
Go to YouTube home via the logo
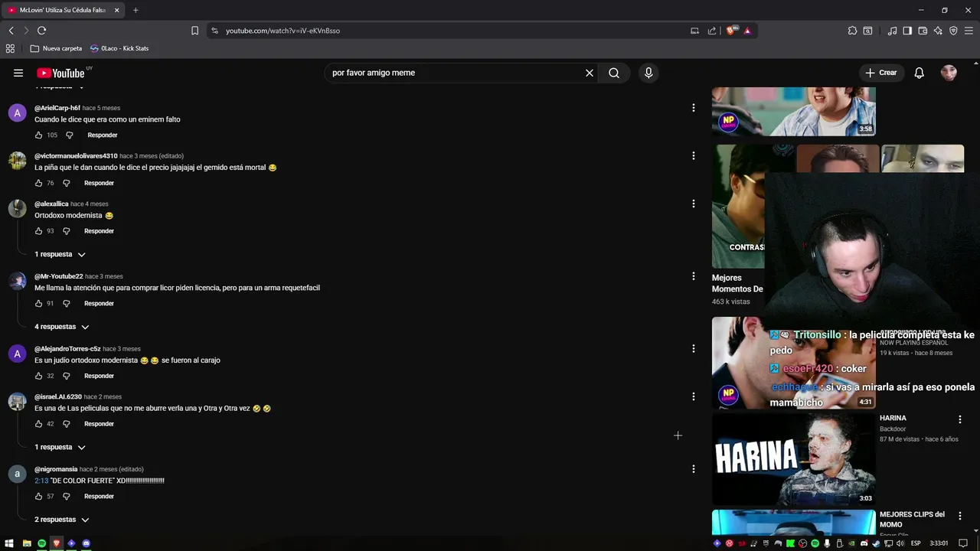tap(60, 73)
